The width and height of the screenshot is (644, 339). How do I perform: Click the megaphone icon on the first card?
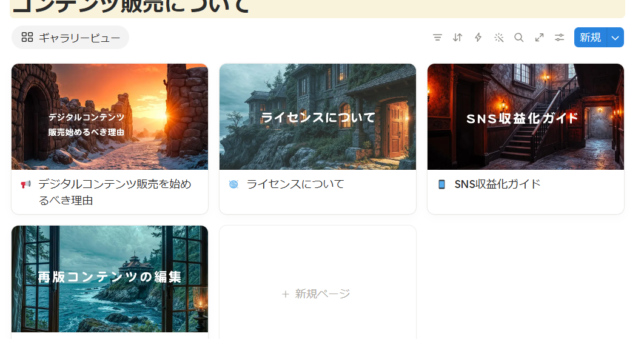pos(26,184)
